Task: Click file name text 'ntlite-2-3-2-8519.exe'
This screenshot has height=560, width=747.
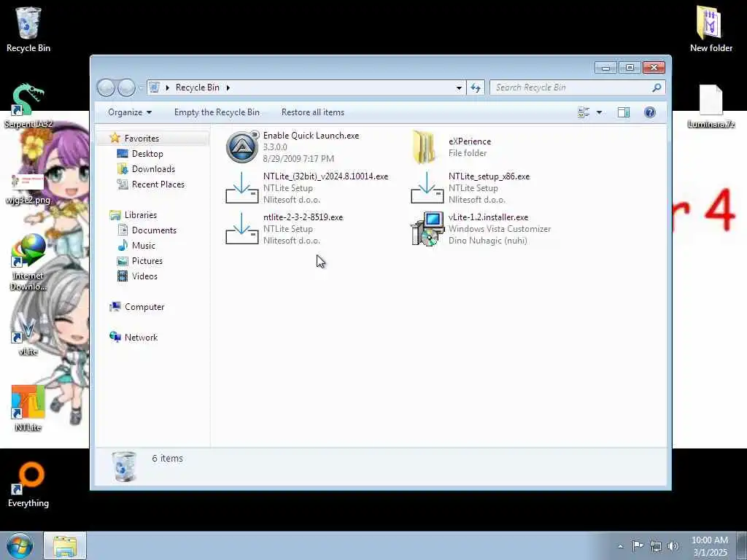Action: point(303,217)
